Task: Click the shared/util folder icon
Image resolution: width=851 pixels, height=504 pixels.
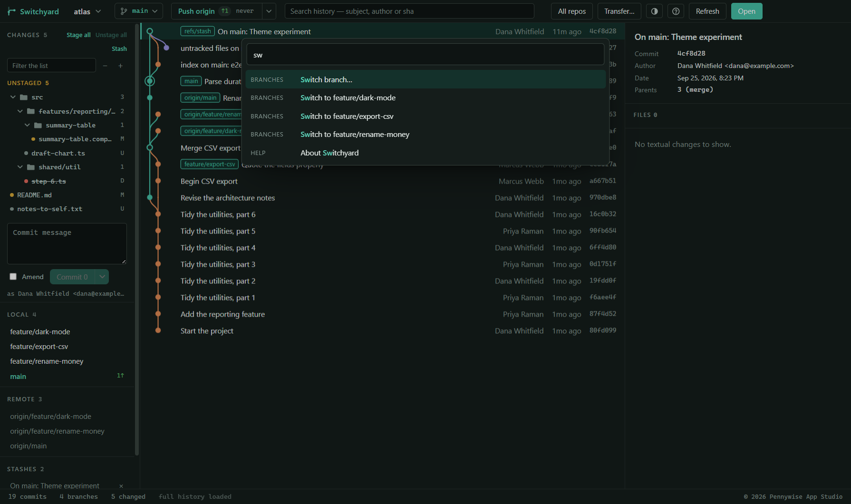Action: [31, 167]
